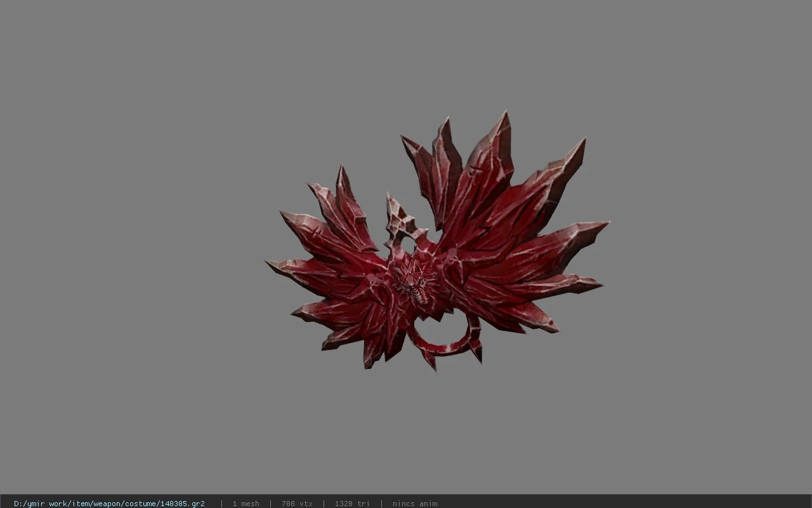Click the file path D:/ymir work/item/weapon/costume/140305.gr2
812x508 pixels.
point(109,504)
